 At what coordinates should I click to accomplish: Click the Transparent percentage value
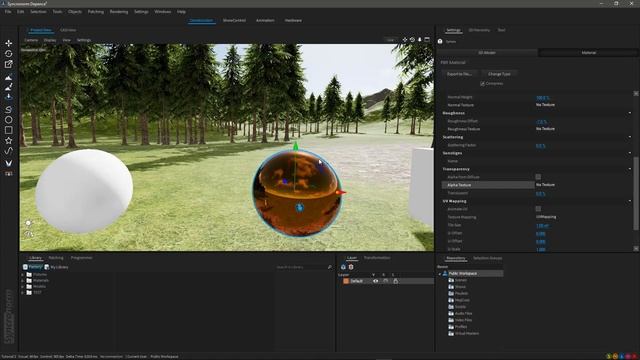click(540, 193)
